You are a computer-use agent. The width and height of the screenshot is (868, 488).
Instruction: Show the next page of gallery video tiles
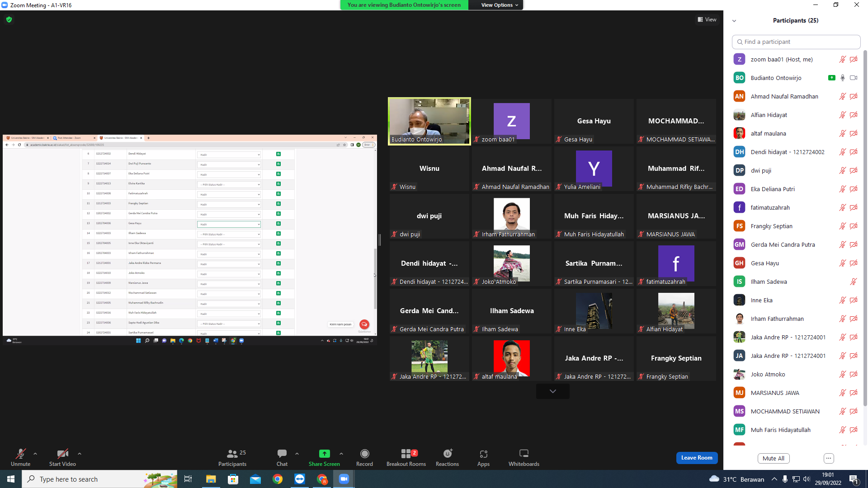[x=553, y=391]
